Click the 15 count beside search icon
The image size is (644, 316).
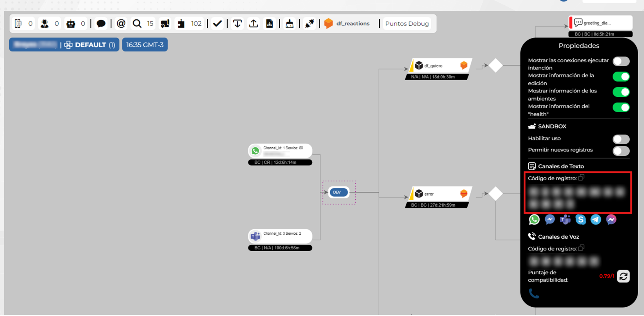coord(150,24)
